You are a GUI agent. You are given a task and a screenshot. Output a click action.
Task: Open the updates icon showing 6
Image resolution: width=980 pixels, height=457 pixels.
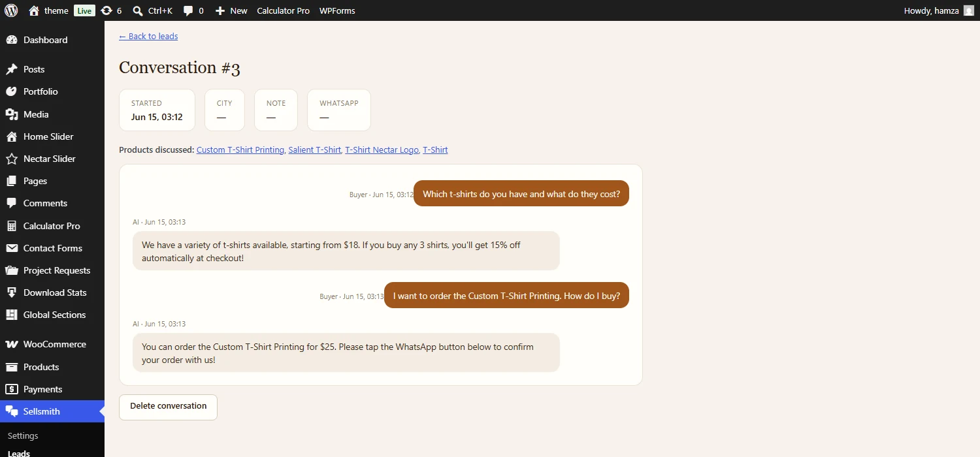click(x=106, y=10)
